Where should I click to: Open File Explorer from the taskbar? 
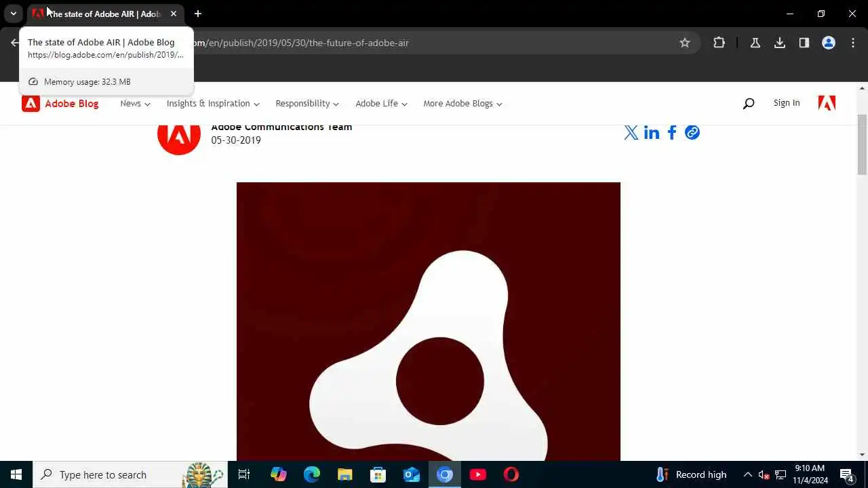(x=344, y=474)
